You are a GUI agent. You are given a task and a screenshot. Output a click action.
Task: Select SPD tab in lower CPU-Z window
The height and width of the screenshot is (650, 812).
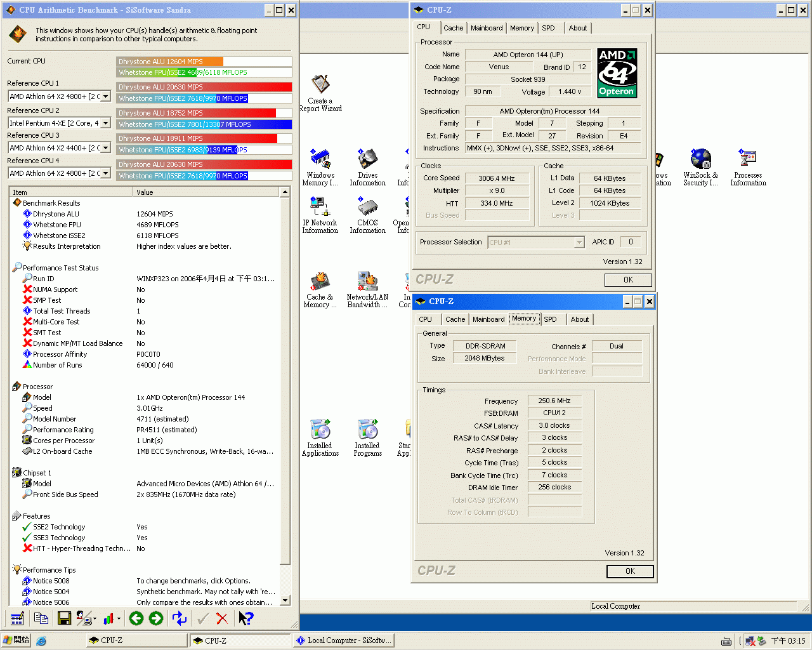click(551, 319)
